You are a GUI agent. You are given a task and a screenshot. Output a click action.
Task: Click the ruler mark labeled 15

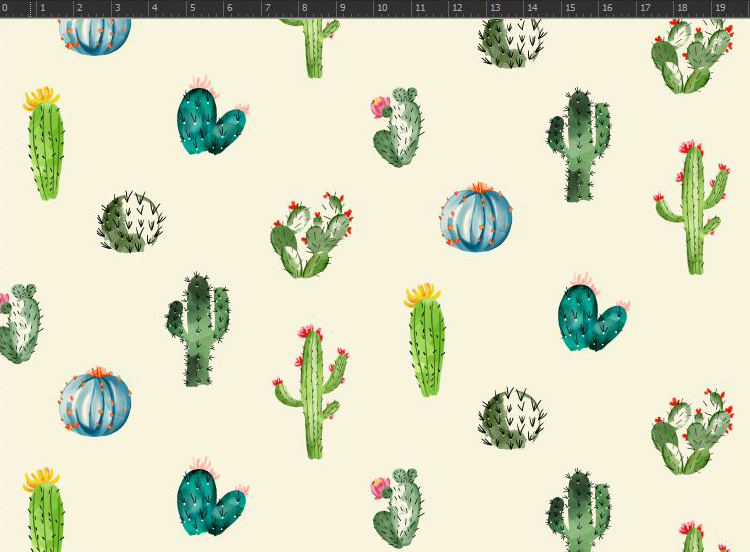[570, 8]
